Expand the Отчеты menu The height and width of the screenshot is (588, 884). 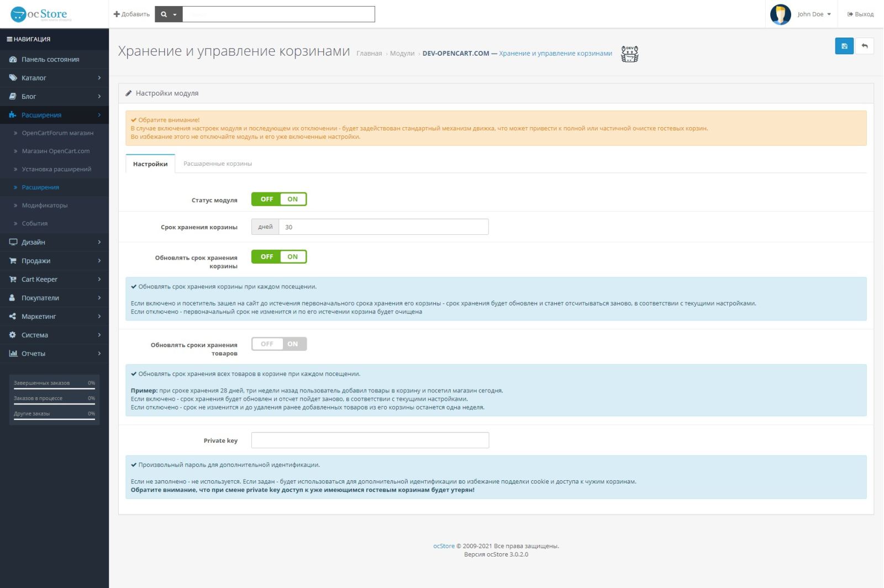(x=54, y=354)
